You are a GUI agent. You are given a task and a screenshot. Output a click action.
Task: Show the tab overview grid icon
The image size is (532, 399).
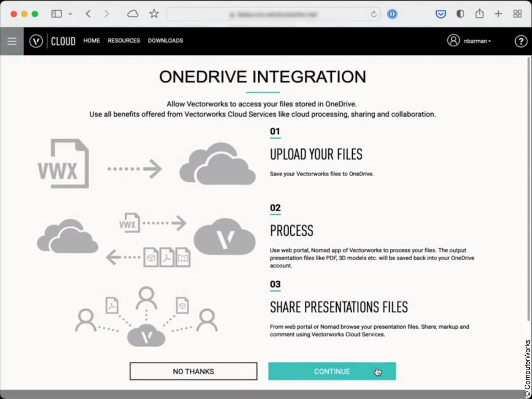click(518, 14)
